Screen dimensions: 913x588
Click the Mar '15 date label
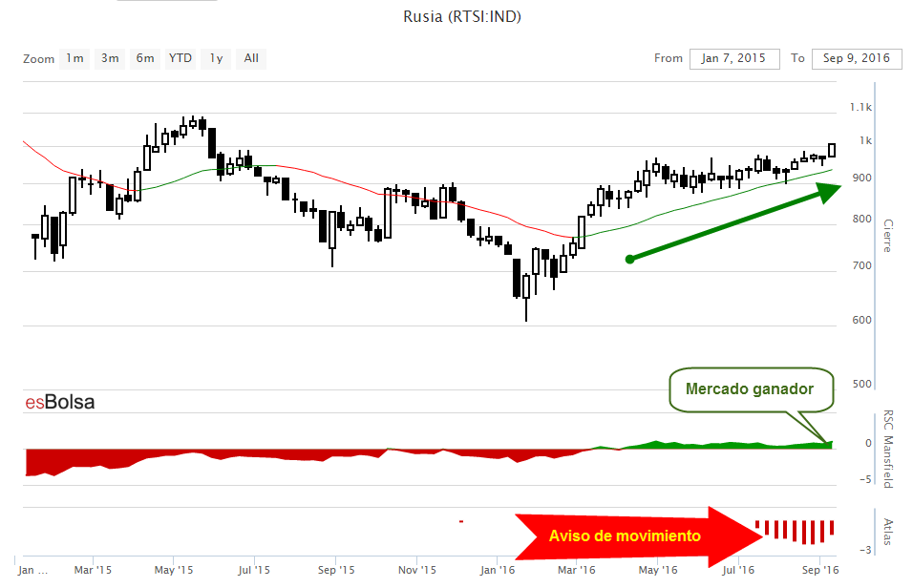click(93, 570)
